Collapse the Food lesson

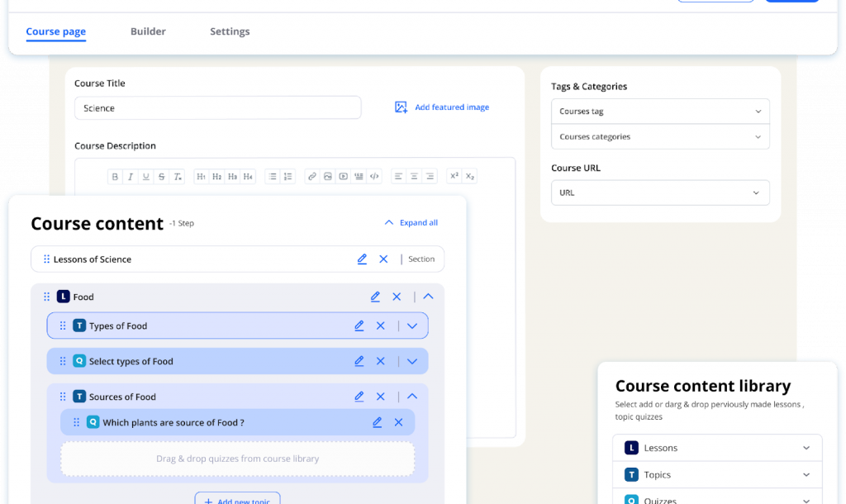430,297
